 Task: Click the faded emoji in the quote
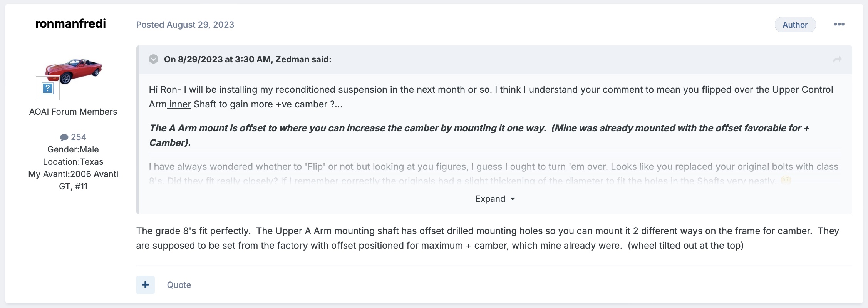tap(786, 180)
